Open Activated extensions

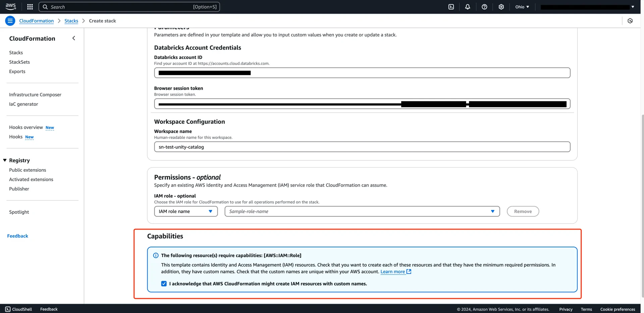point(31,179)
